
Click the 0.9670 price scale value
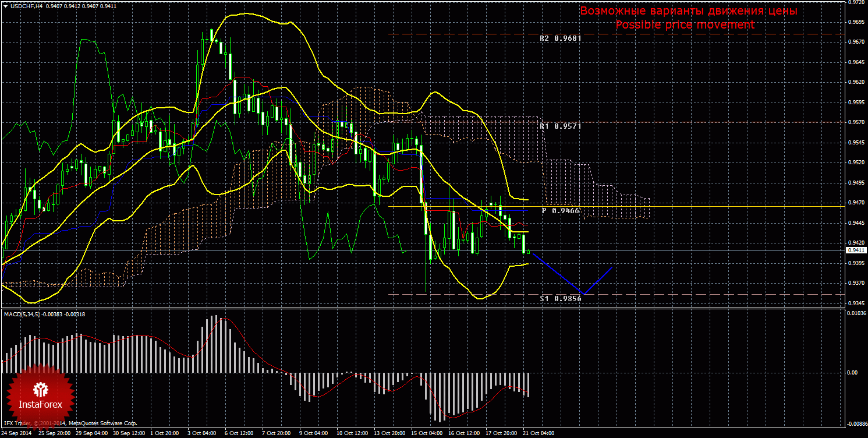point(856,42)
